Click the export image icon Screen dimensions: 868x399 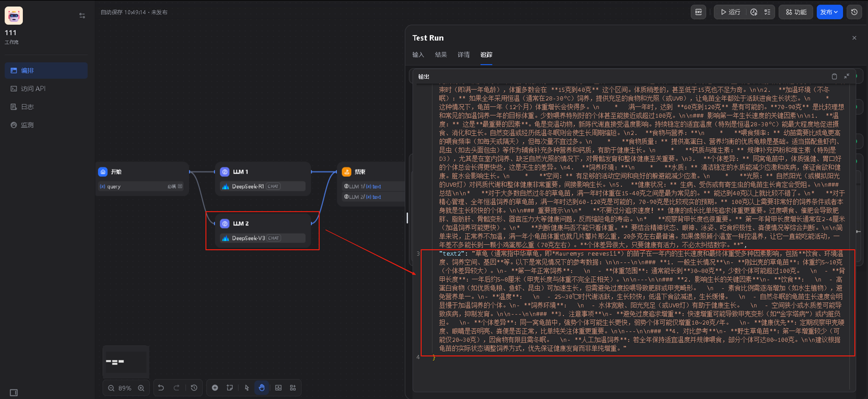279,388
